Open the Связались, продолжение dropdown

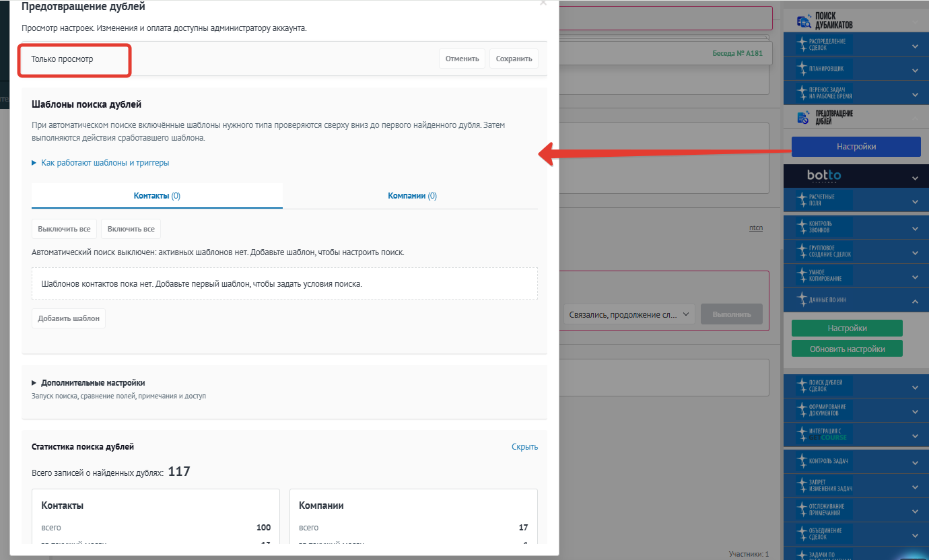click(x=629, y=314)
